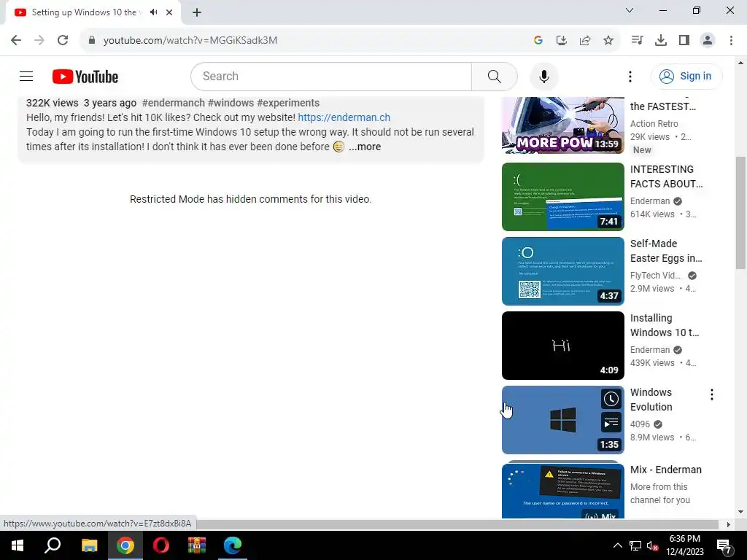747x560 pixels.
Task: Go to the YouTube home logo
Action: pos(85,77)
